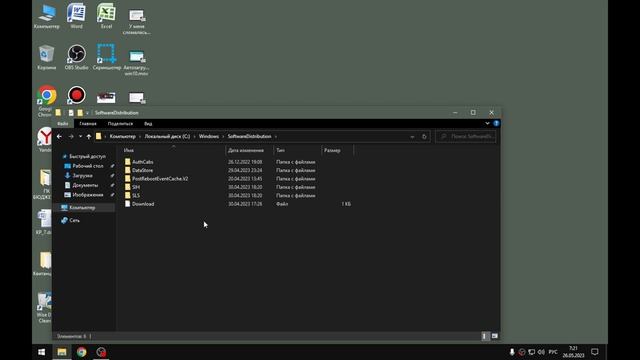
Task: Select Загрузки in navigation pane
Action: [x=78, y=176]
